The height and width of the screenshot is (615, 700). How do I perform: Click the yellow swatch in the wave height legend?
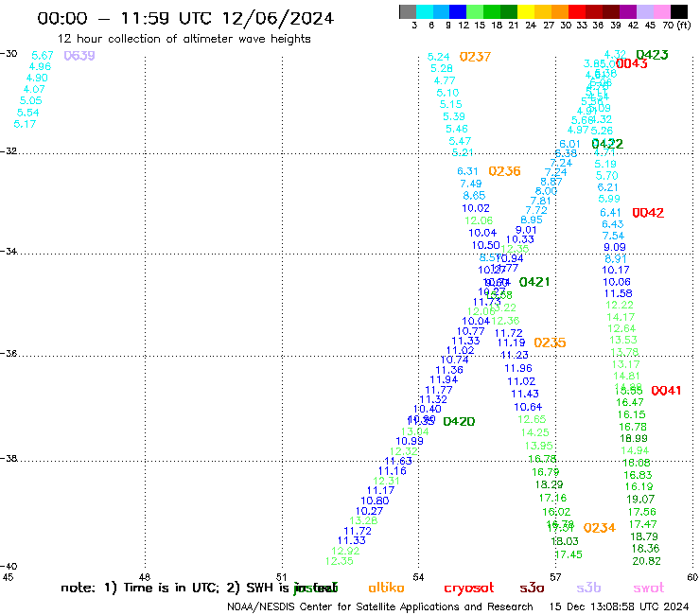point(525,11)
